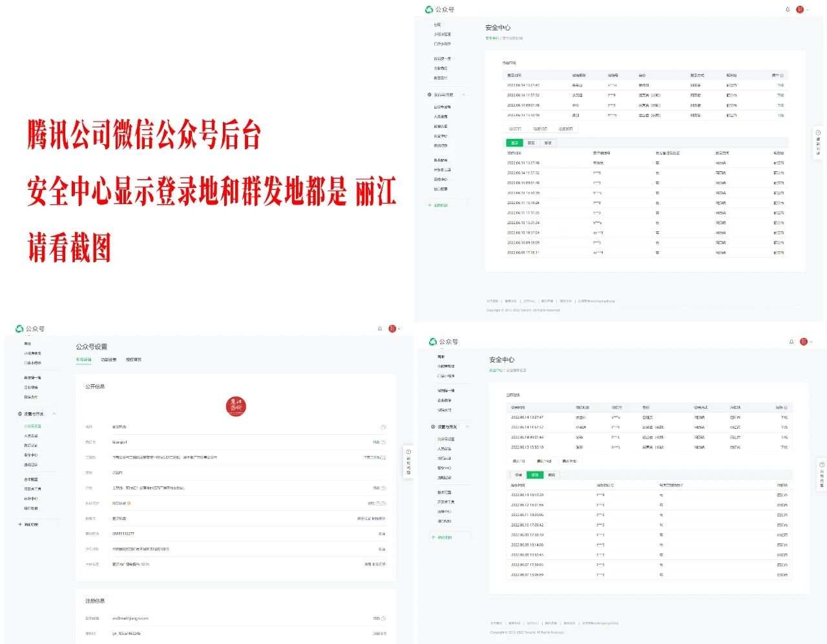Select 近7日 filter in 群发-tab screenshot
This screenshot has height=644, width=827.
[519, 461]
